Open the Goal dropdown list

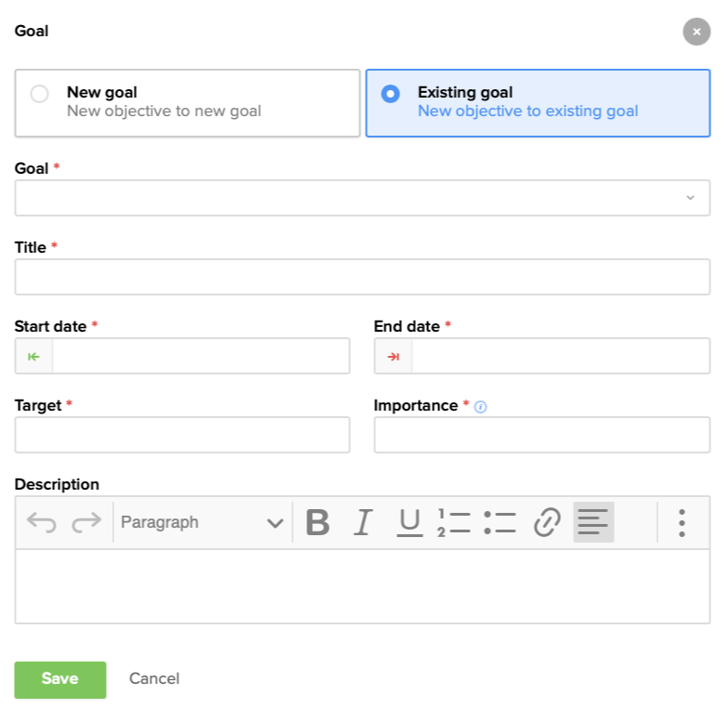362,198
